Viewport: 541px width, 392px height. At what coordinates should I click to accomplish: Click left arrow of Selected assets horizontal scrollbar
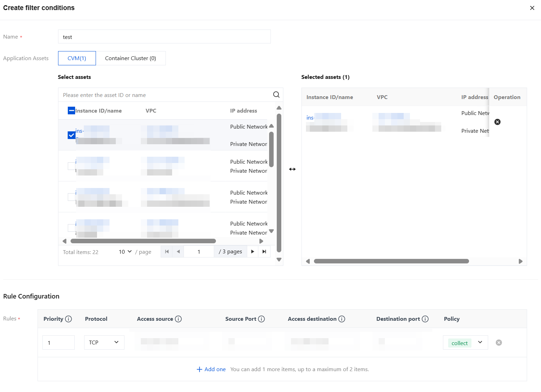coord(308,261)
